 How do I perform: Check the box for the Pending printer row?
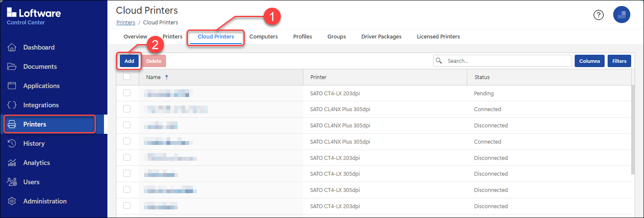click(x=127, y=93)
